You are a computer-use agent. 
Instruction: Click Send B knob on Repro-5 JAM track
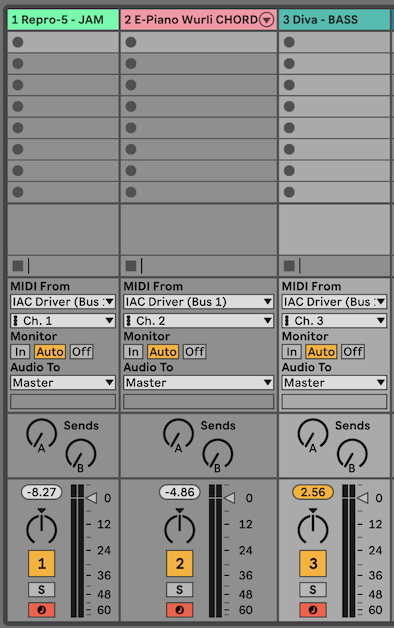point(81,454)
